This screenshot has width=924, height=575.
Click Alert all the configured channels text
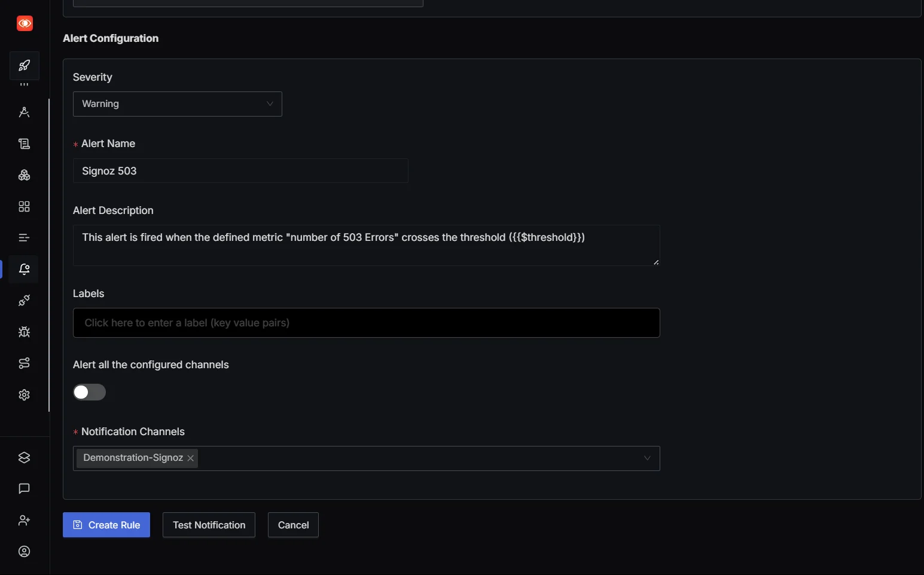click(x=151, y=365)
